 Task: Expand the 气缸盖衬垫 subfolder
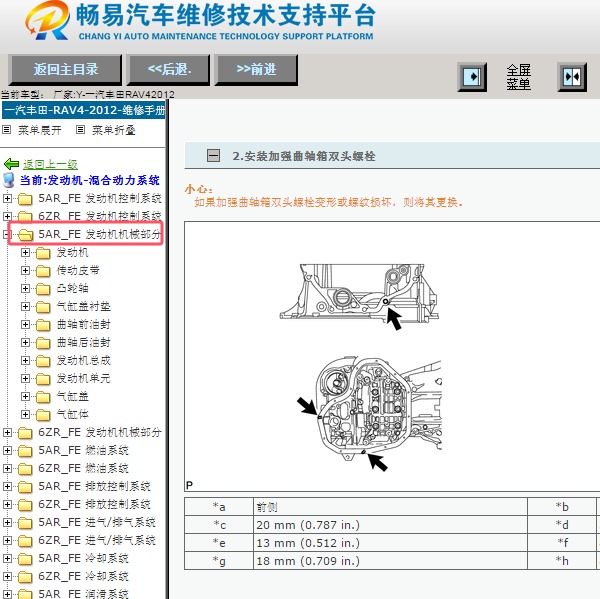click(x=25, y=306)
